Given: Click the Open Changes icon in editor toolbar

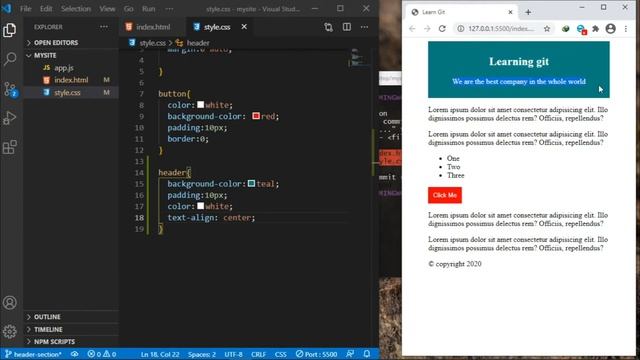Looking at the screenshot, I should click(x=328, y=27).
